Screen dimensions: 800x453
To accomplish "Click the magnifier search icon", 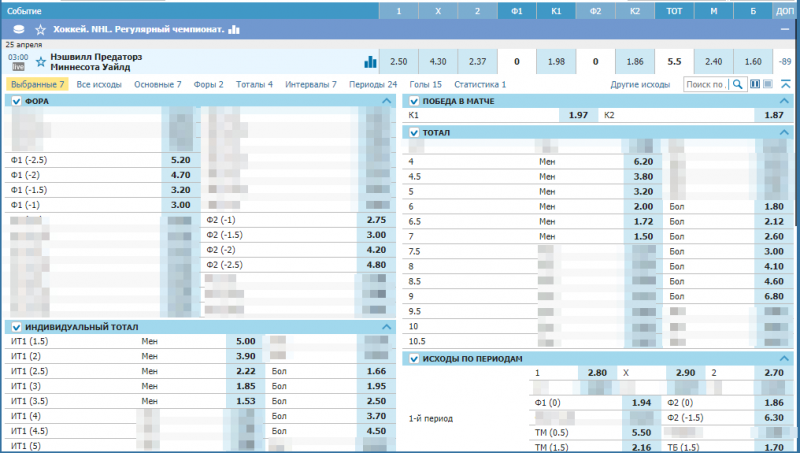I will pyautogui.click(x=738, y=85).
